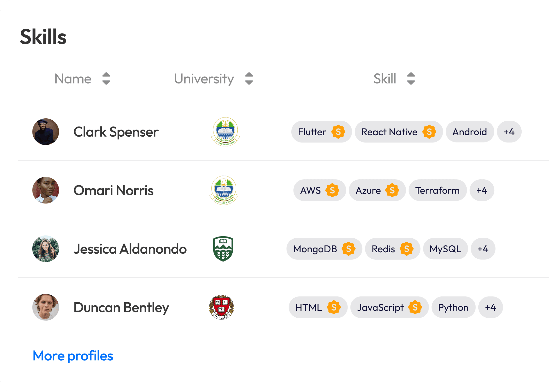Click the verified badge on JavaScript tag

click(415, 308)
